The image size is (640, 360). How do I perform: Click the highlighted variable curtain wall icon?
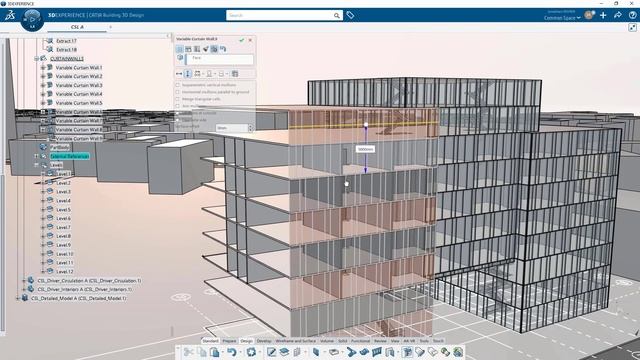[407, 352]
